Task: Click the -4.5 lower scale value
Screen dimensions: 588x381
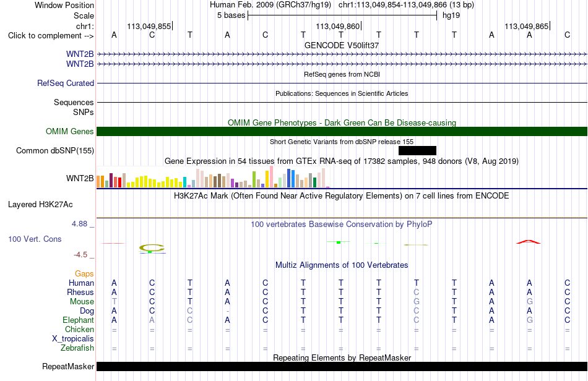Action: click(x=80, y=255)
